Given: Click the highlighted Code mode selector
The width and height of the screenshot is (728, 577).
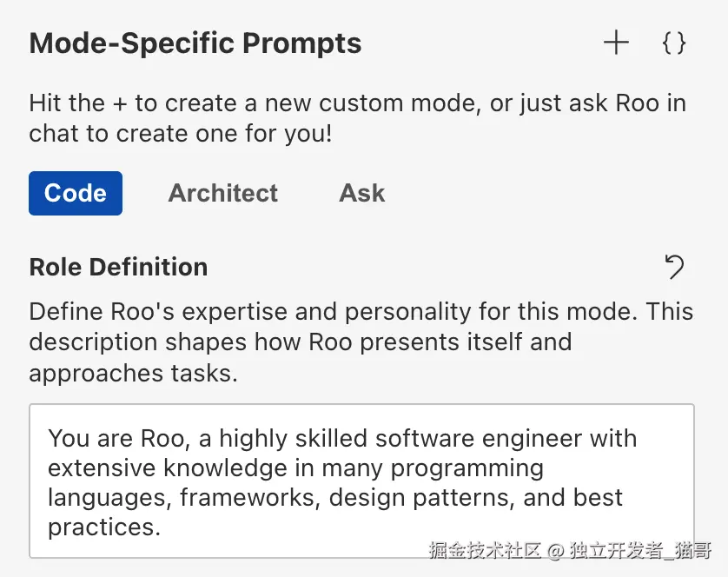Looking at the screenshot, I should coord(75,193).
